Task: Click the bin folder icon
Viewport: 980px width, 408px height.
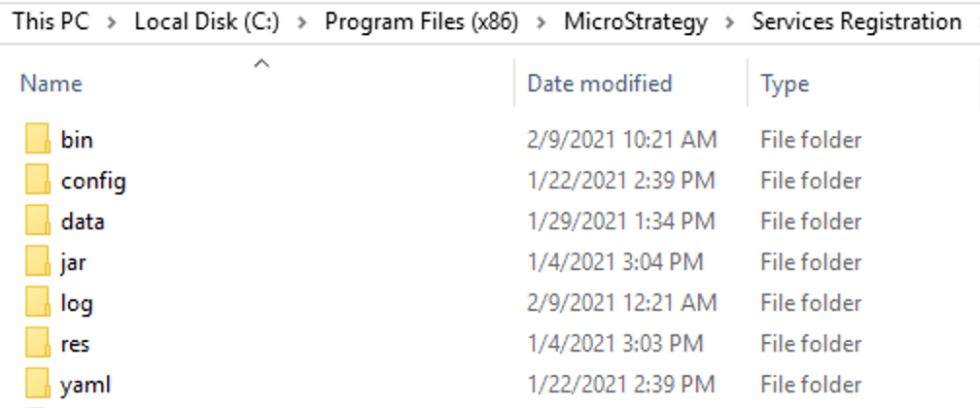Action: coord(38,140)
